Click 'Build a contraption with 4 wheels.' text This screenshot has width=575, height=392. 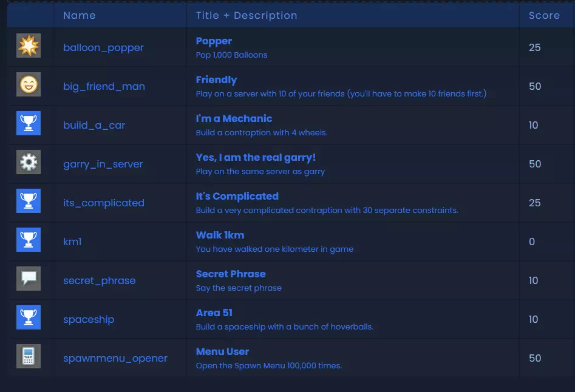tap(262, 133)
